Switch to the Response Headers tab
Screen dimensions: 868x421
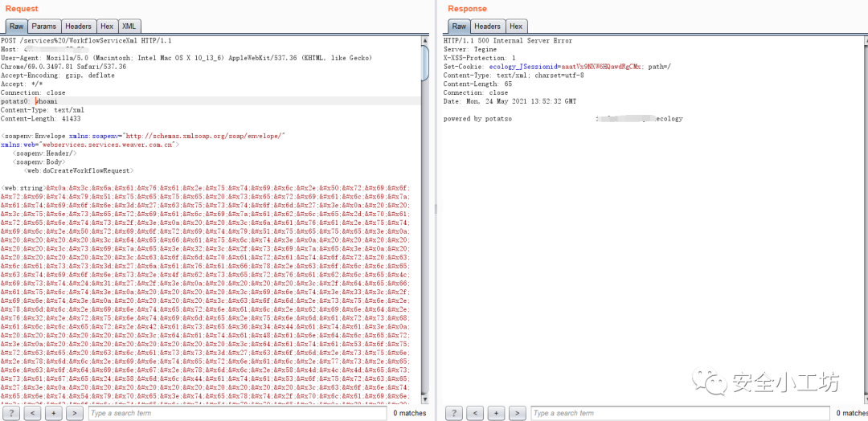487,27
